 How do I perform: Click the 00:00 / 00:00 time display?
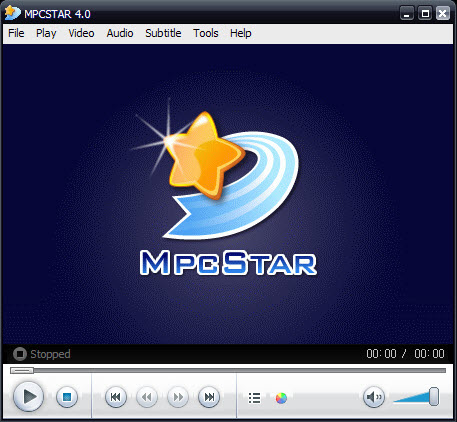pyautogui.click(x=405, y=354)
